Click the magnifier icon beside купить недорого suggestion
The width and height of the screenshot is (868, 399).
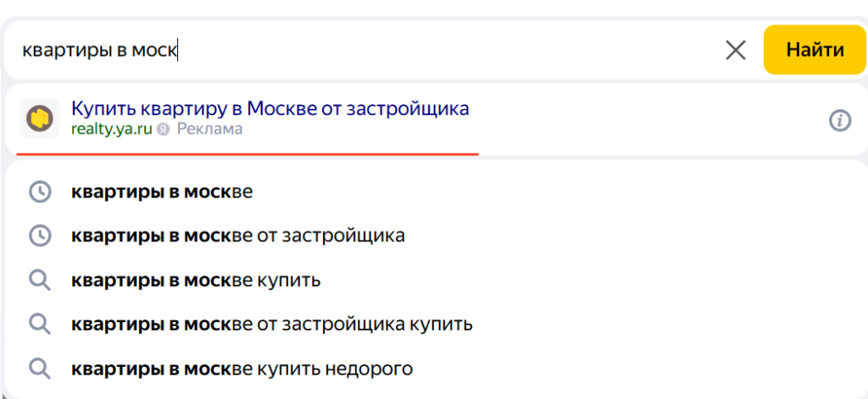[x=40, y=369]
